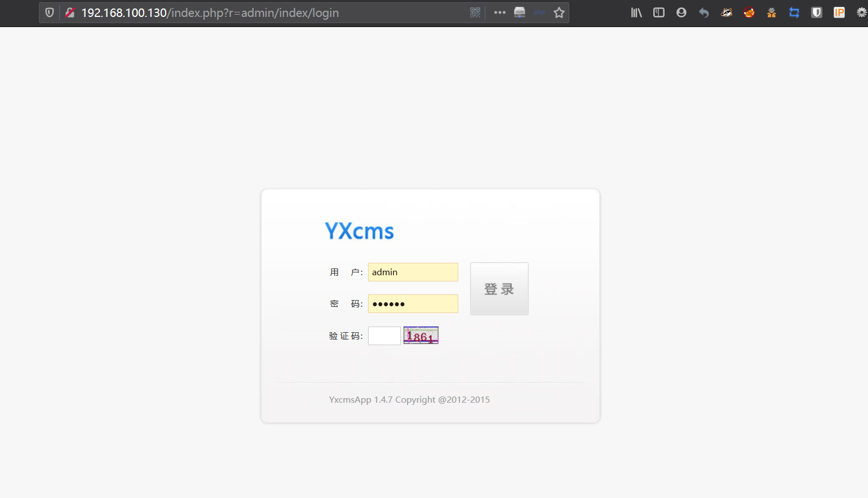This screenshot has width=868, height=498.
Task: Refresh the 1861 captcha image
Action: point(420,335)
